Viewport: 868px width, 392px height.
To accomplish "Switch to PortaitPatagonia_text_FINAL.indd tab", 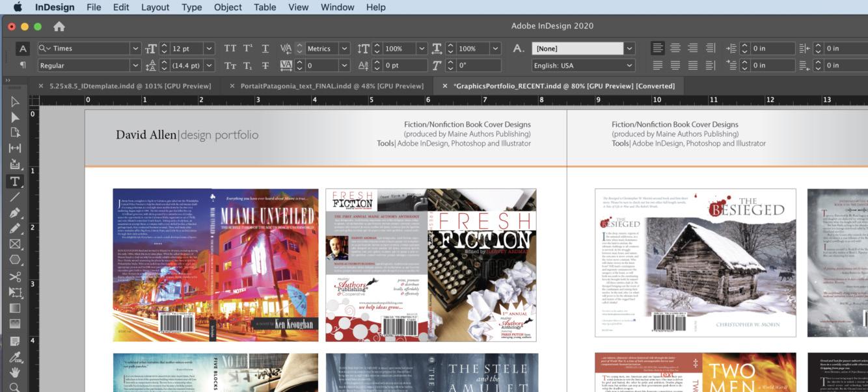I will pyautogui.click(x=332, y=86).
